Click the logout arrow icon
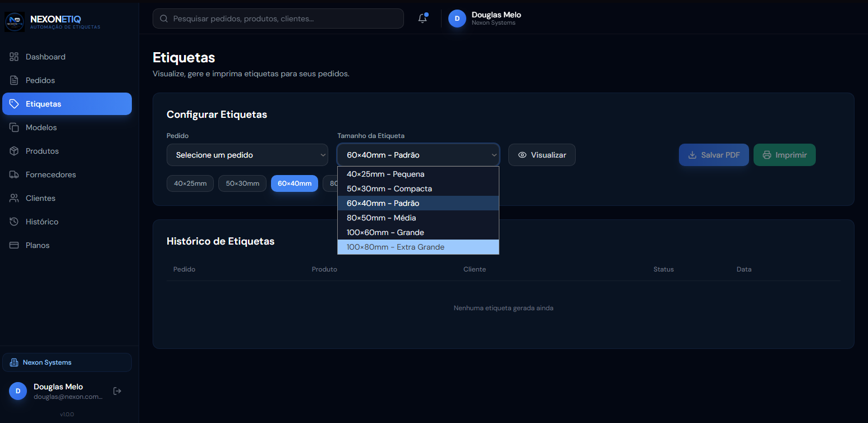Image resolution: width=868 pixels, height=423 pixels. pyautogui.click(x=117, y=391)
